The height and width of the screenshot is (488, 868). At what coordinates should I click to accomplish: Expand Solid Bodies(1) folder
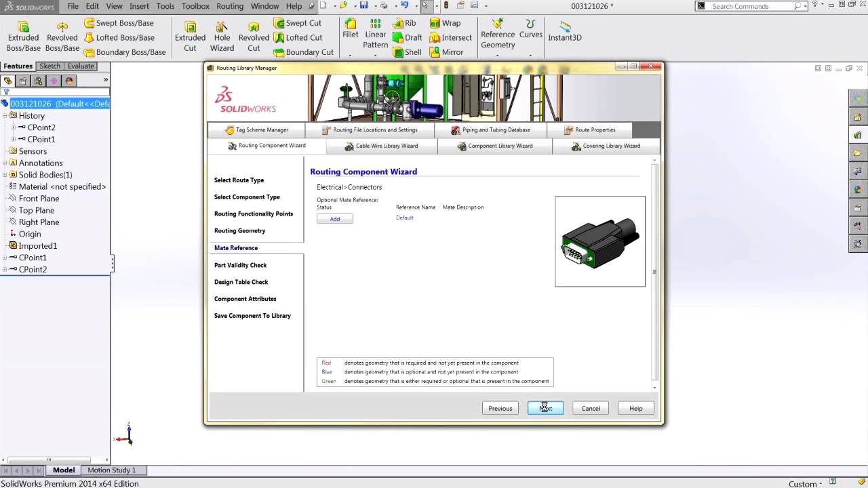pos(5,175)
